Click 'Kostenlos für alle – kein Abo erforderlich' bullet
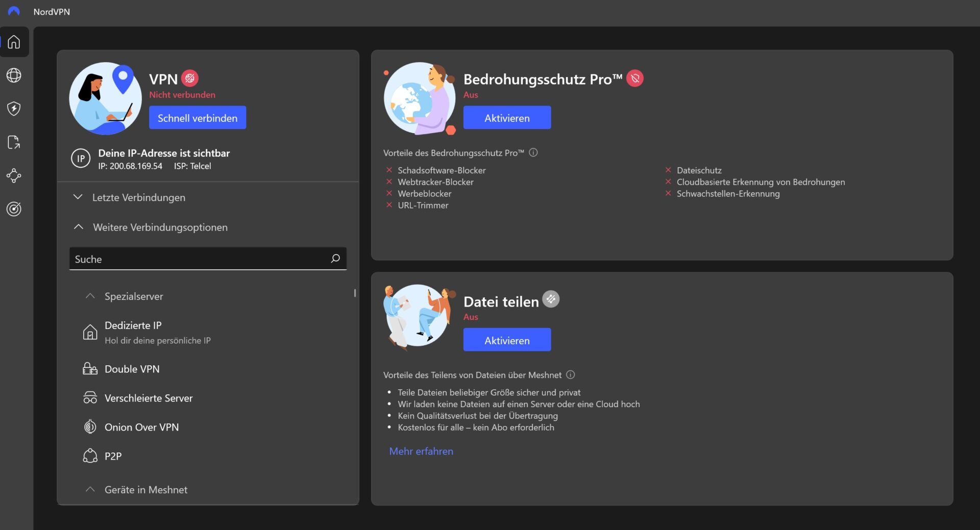This screenshot has width=980, height=530. [476, 427]
